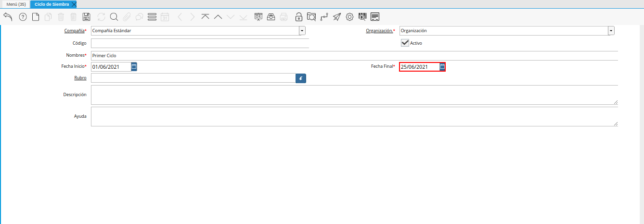Viewport: 644px width, 224px height.
Task: Click the Organización combo field
Action: tap(503, 31)
